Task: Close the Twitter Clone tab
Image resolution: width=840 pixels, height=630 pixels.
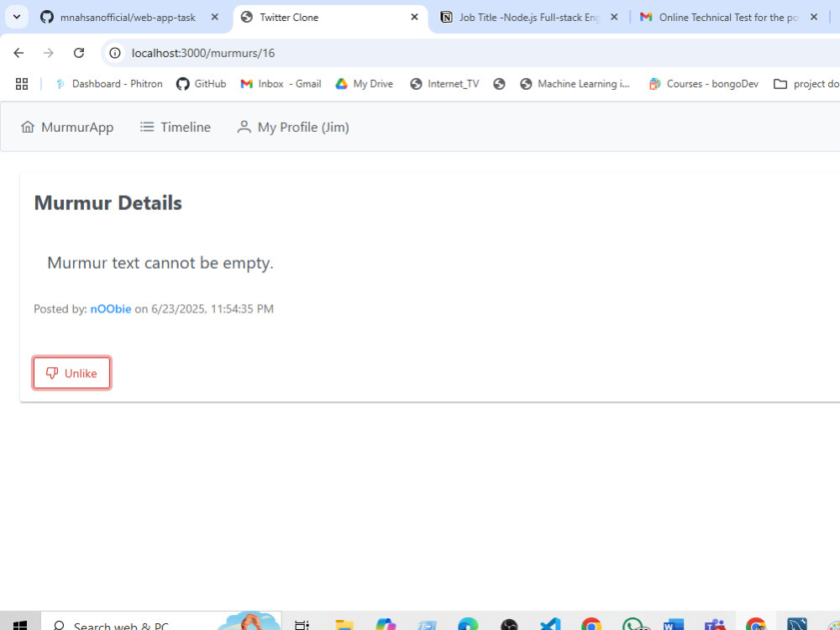Action: [x=414, y=17]
